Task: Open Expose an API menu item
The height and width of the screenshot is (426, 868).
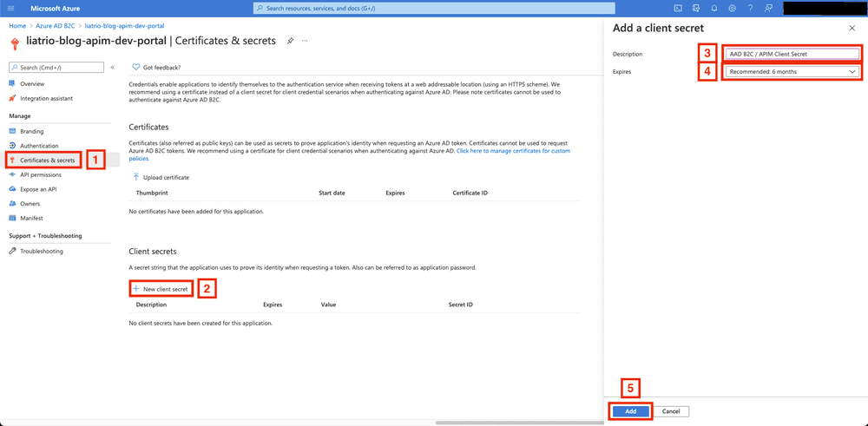Action: 38,188
